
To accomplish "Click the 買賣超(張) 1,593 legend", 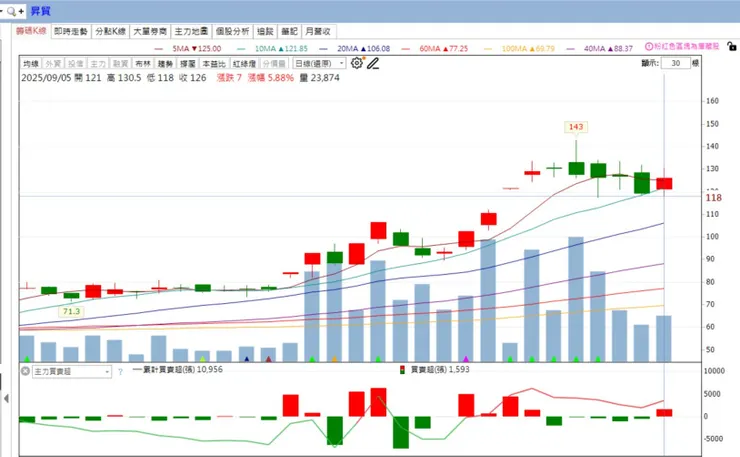I will point(435,369).
